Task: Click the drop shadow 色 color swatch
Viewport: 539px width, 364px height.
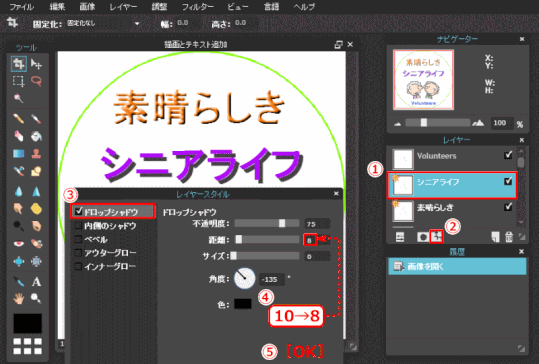Action: pyautogui.click(x=243, y=304)
